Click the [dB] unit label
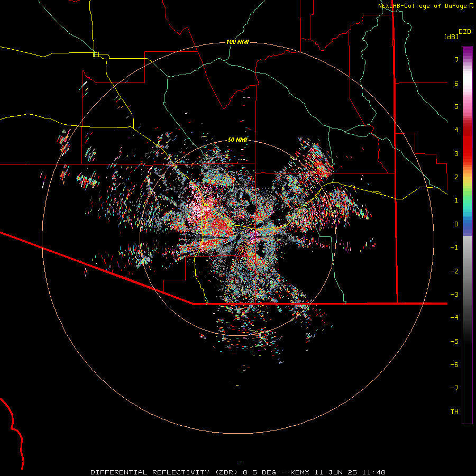Screen dimensions: 476x476 click(x=451, y=37)
